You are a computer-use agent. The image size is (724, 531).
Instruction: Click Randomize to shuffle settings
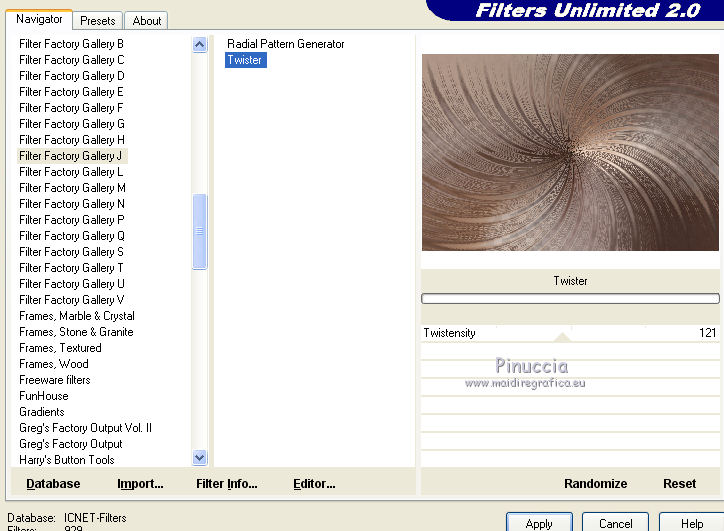(595, 483)
